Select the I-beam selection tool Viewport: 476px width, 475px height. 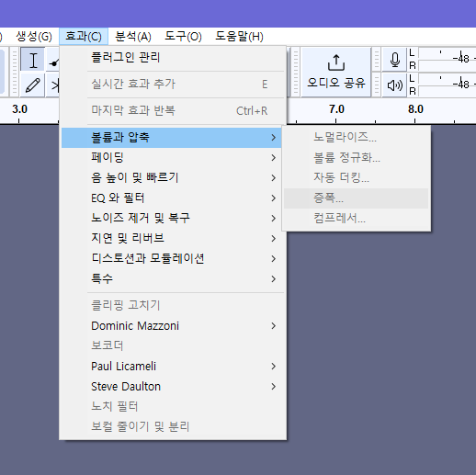(x=33, y=60)
